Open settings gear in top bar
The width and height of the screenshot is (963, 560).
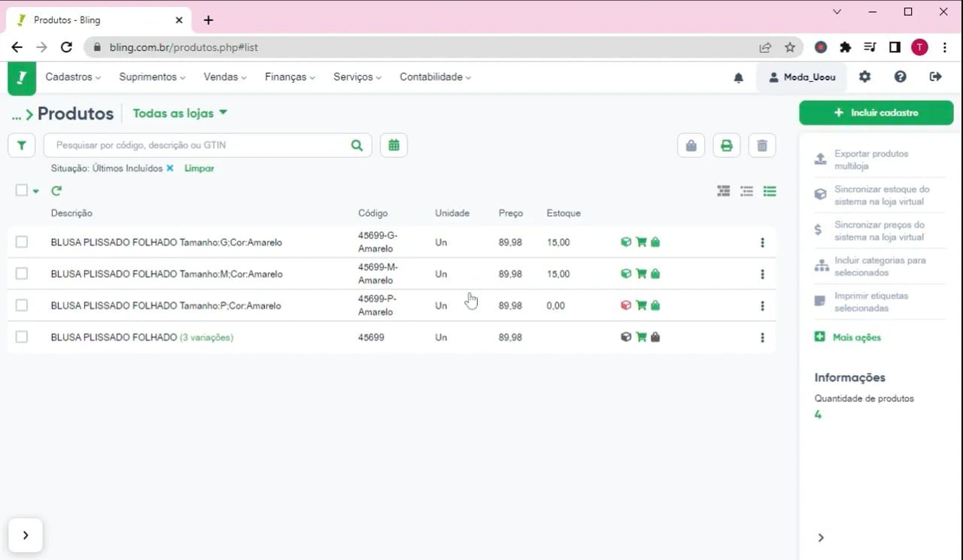(x=864, y=77)
